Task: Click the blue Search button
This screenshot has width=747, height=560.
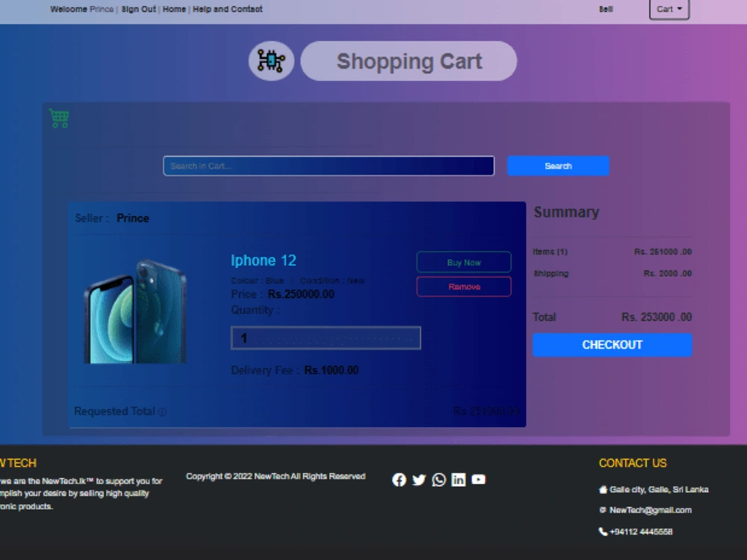Action: click(558, 166)
